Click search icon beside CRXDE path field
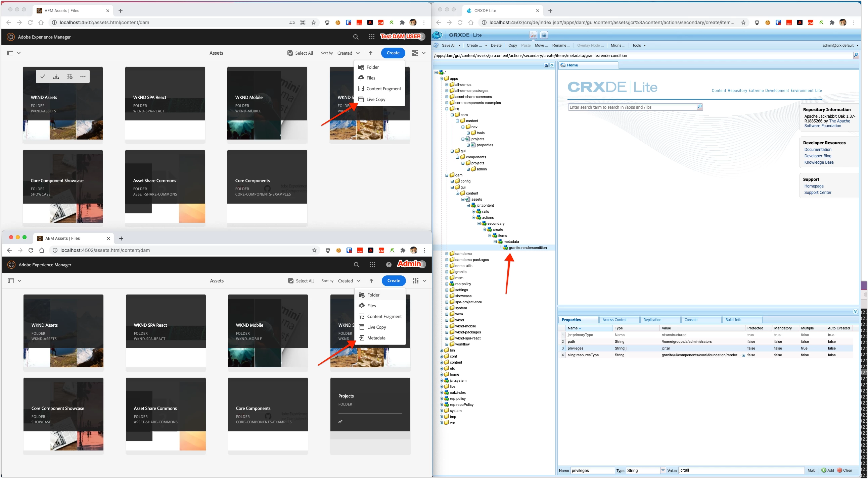The height and width of the screenshot is (479, 868). point(856,55)
